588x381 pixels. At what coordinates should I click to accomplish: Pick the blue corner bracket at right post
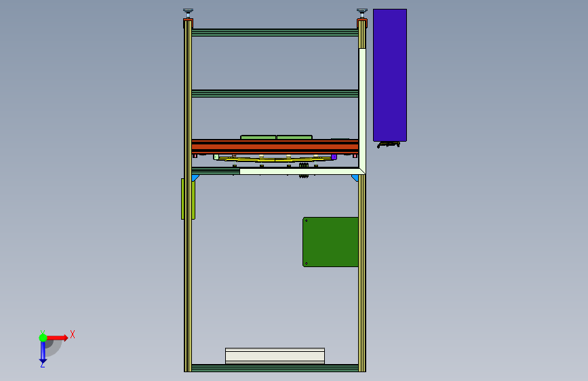pos(355,178)
